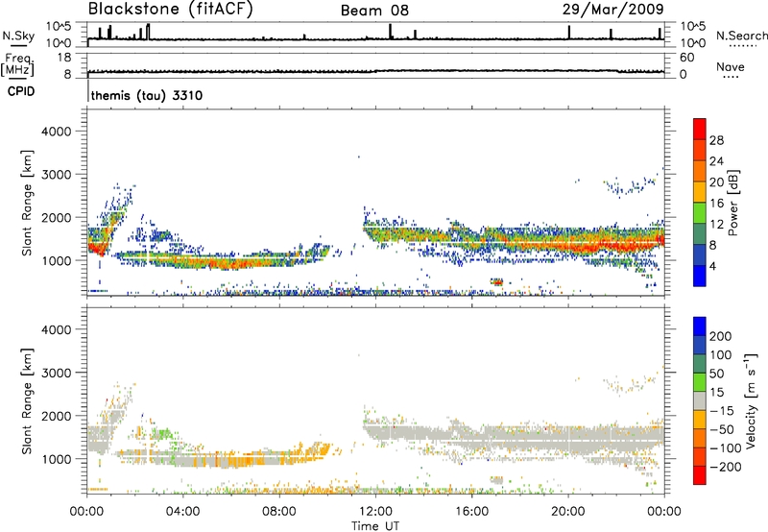This screenshot has width=768, height=532.
Task: Pick the red bottom segment of Velocity color bar
Action: 700,475
